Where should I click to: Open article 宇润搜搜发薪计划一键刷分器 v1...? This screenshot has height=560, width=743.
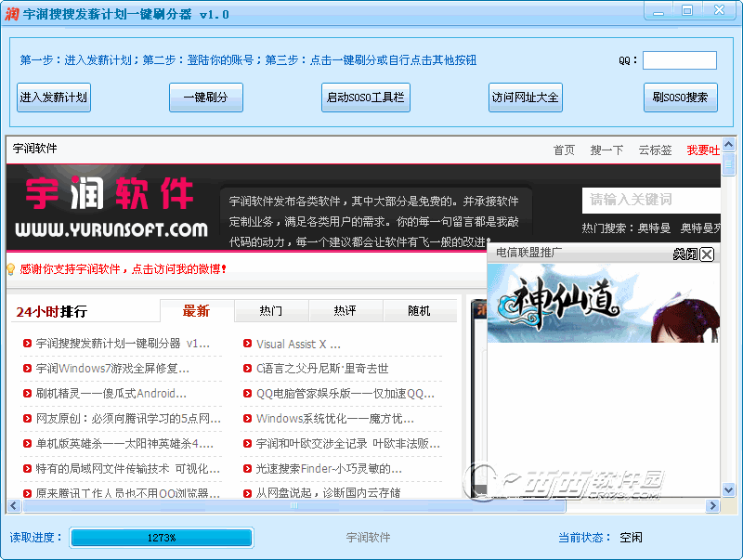pyautogui.click(x=123, y=344)
